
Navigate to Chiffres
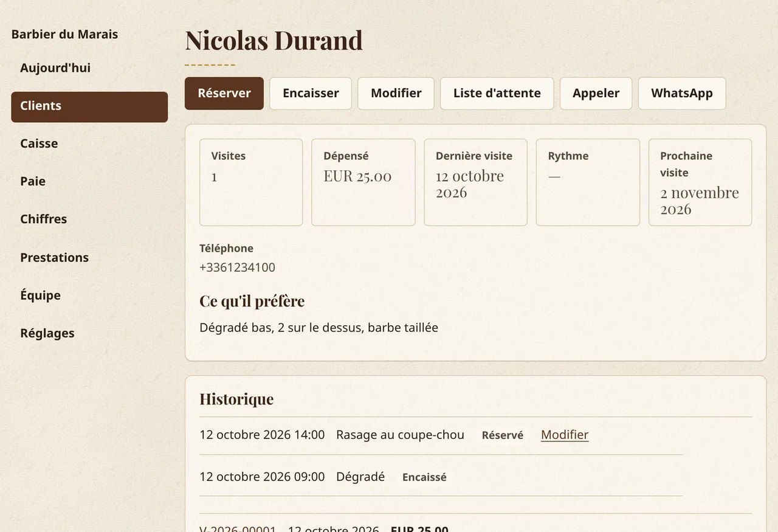pos(89,219)
